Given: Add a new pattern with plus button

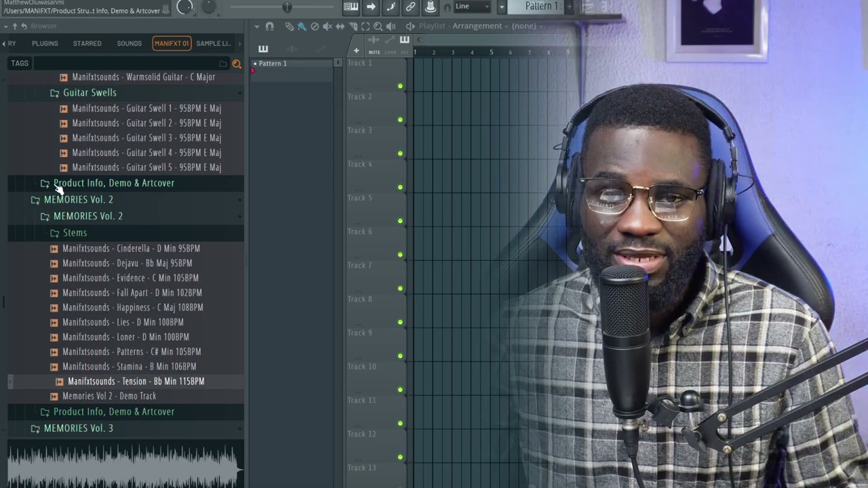Looking at the screenshot, I should (569, 6).
